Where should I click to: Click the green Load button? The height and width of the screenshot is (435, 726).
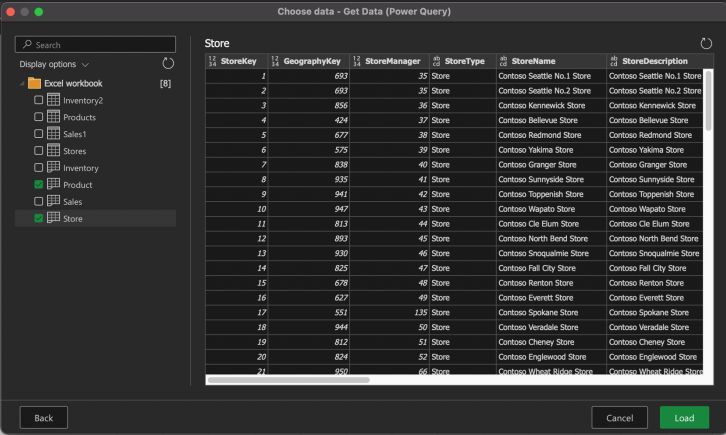[684, 418]
